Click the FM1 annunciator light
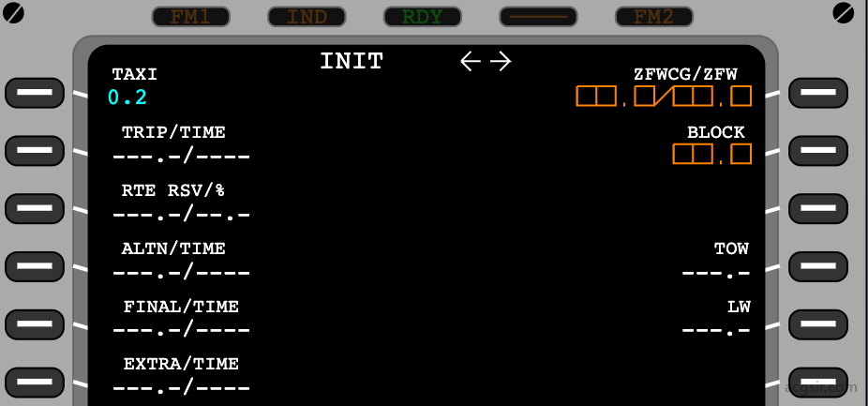The height and width of the screenshot is (406, 868). tap(190, 17)
